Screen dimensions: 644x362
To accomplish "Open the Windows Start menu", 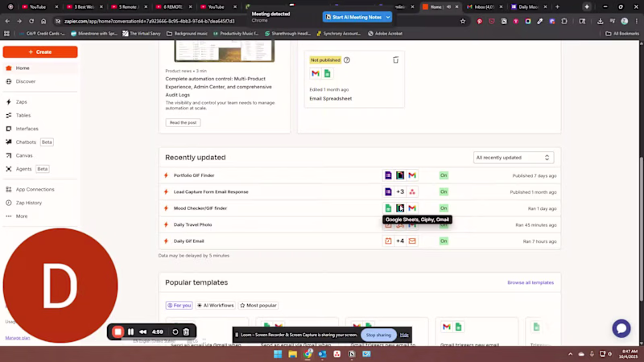I will [278, 354].
